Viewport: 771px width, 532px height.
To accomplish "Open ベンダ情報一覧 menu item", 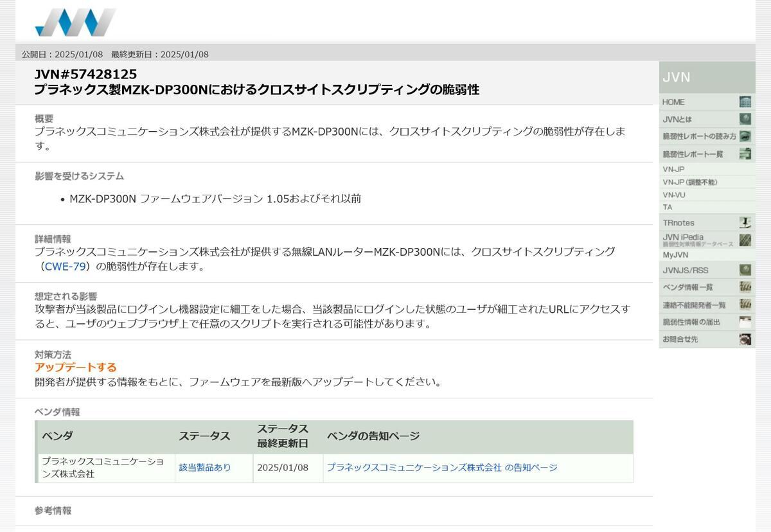I will click(x=707, y=287).
